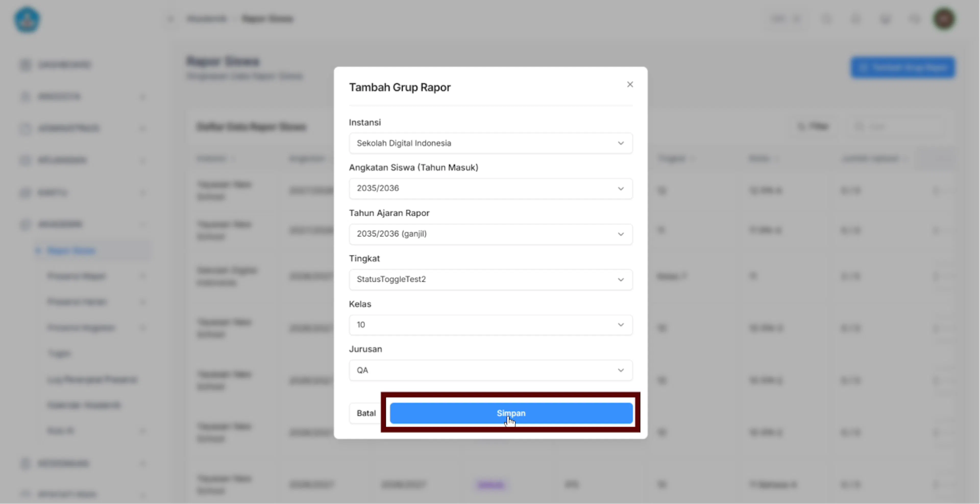The image size is (980, 504).
Task: Click the user avatar in the header
Action: 944,19
